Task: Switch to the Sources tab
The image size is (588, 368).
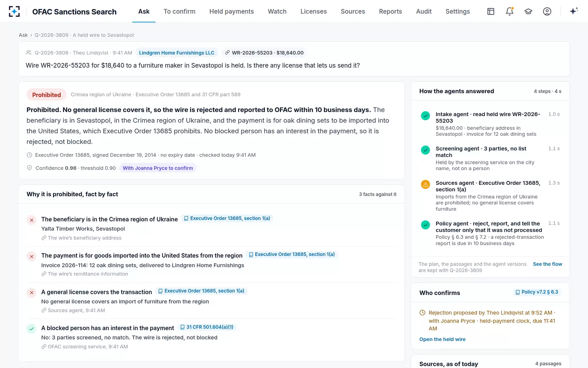Action: tap(353, 11)
